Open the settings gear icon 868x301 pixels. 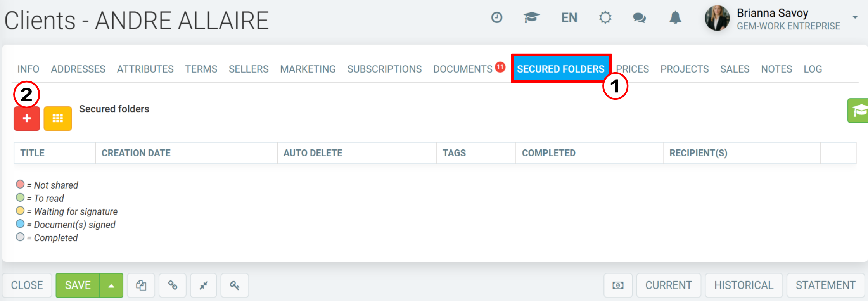tap(605, 17)
